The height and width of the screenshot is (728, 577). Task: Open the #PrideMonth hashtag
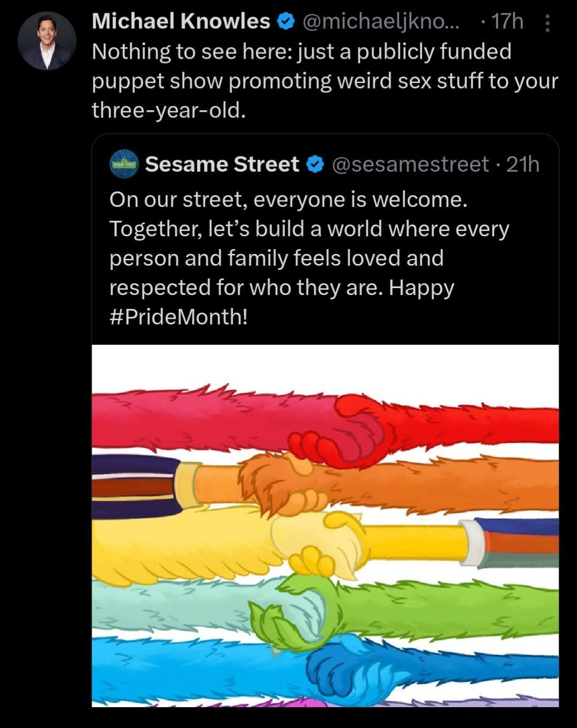[179, 317]
